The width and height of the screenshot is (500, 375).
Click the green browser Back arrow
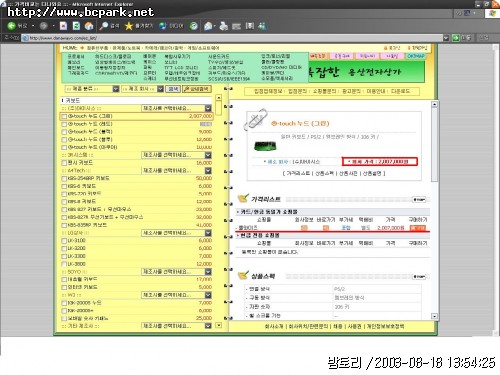(x=12, y=26)
